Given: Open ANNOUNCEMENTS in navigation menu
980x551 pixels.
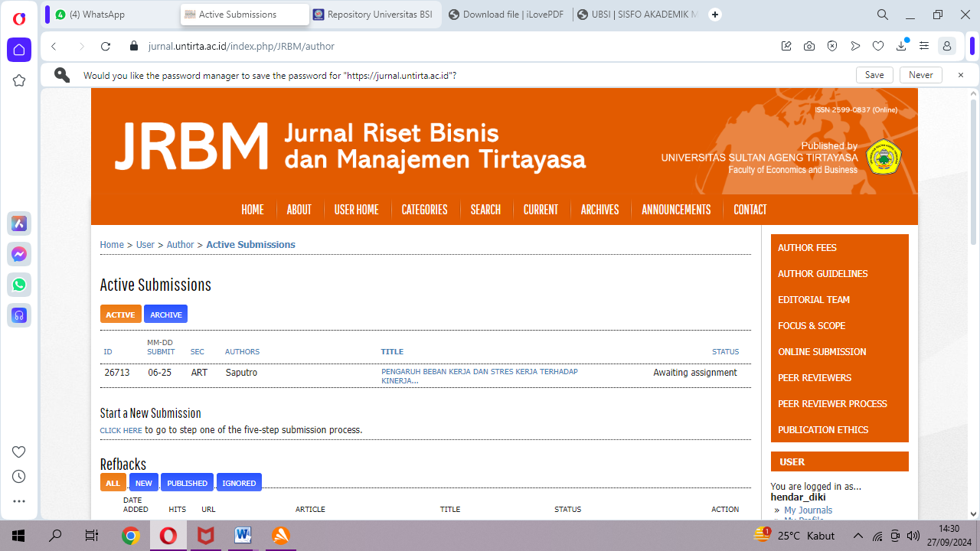Looking at the screenshot, I should point(676,210).
